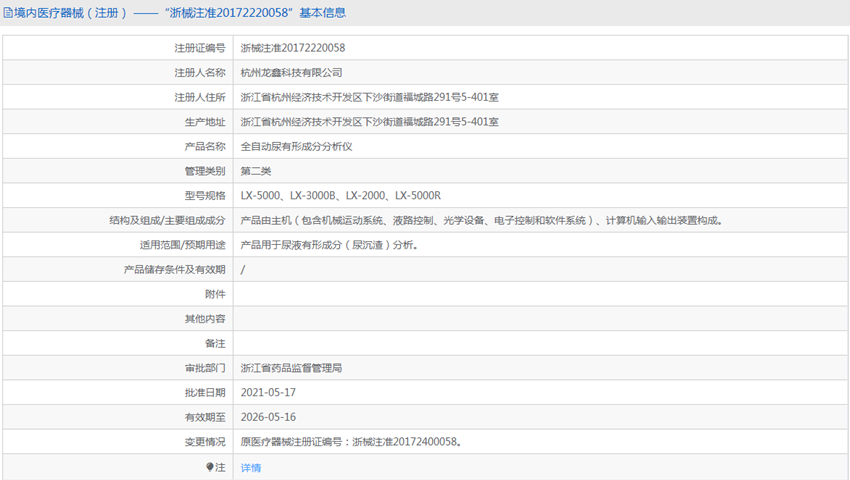Image resolution: width=850 pixels, height=480 pixels.
Task: Click the slash value for storage conditions
Action: [x=243, y=270]
